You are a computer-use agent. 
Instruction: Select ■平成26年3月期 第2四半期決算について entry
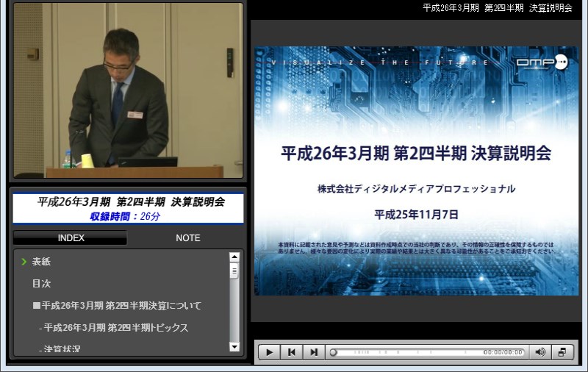[117, 306]
